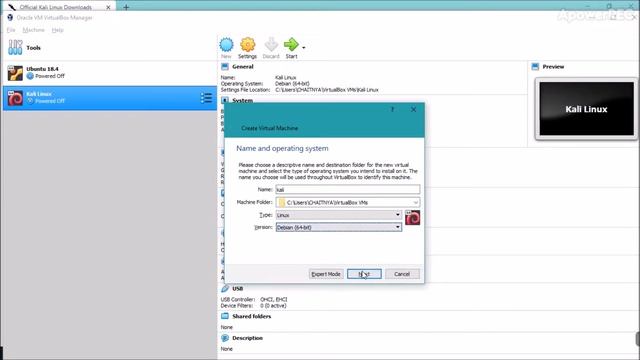Open the Machine menu
The height and width of the screenshot is (360, 640).
33,30
